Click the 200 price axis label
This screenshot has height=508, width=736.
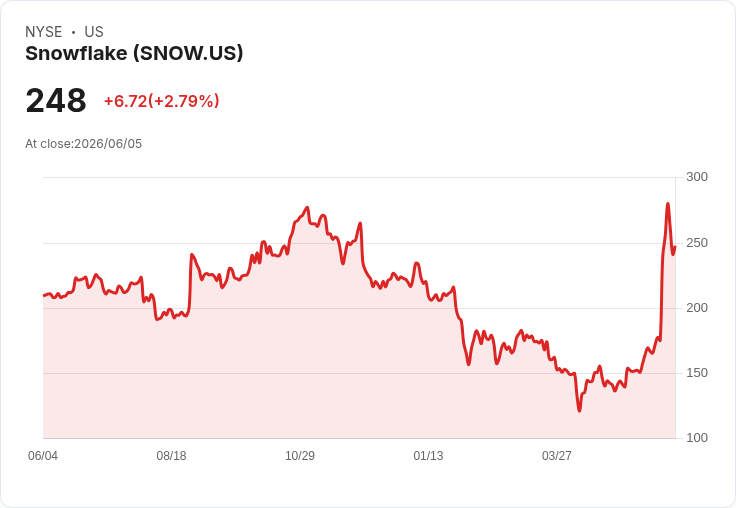click(x=697, y=308)
